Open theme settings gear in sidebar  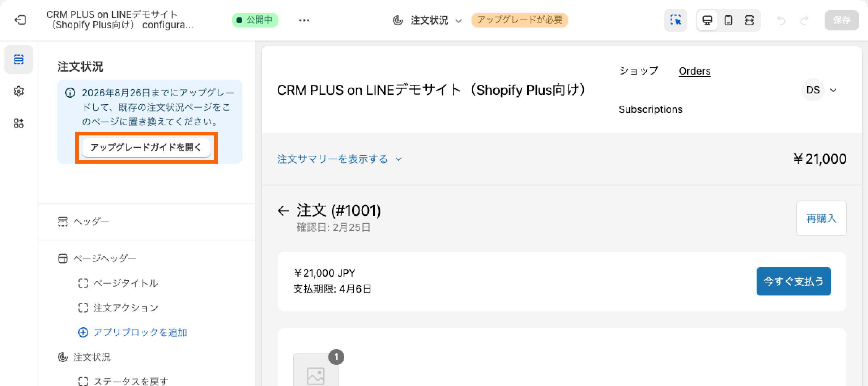19,91
